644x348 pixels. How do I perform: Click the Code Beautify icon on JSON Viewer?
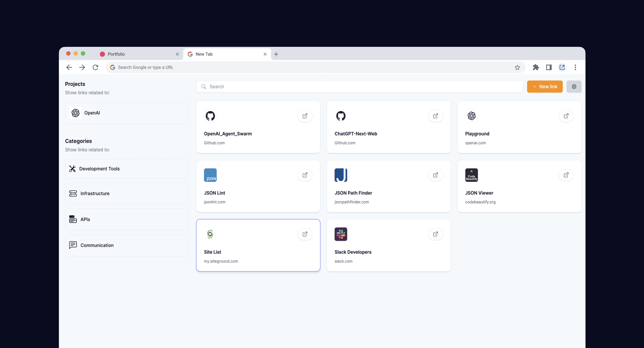pyautogui.click(x=472, y=175)
